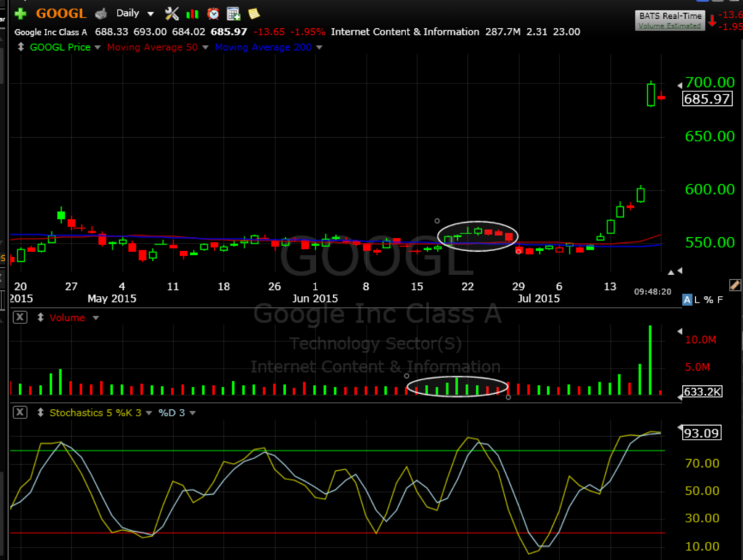Click the 09:48:20 time stamp
This screenshot has width=743, height=560.
652,292
